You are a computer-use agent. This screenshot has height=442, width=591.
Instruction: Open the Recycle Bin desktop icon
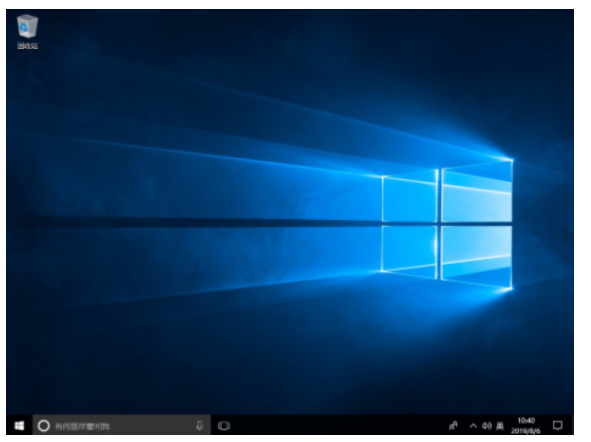pyautogui.click(x=28, y=32)
